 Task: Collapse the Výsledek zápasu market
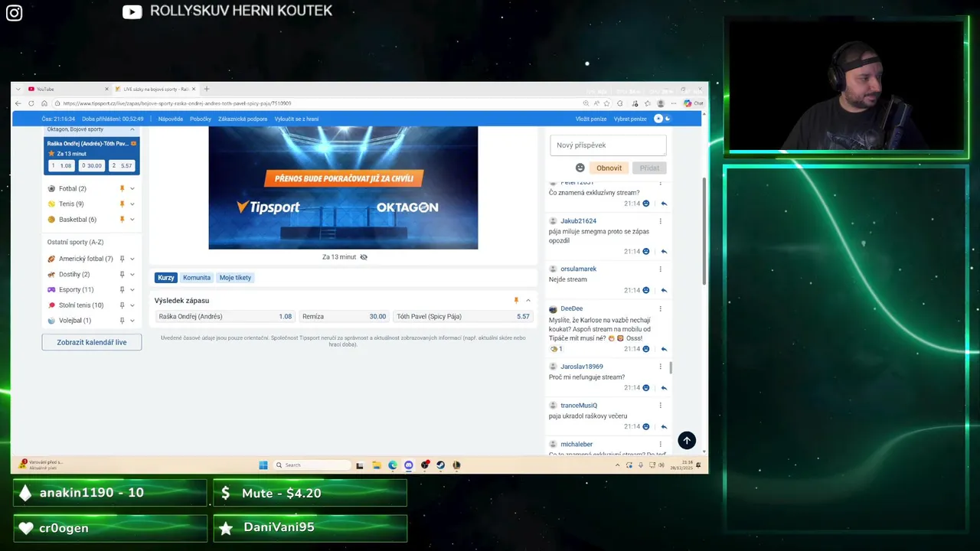pos(528,301)
